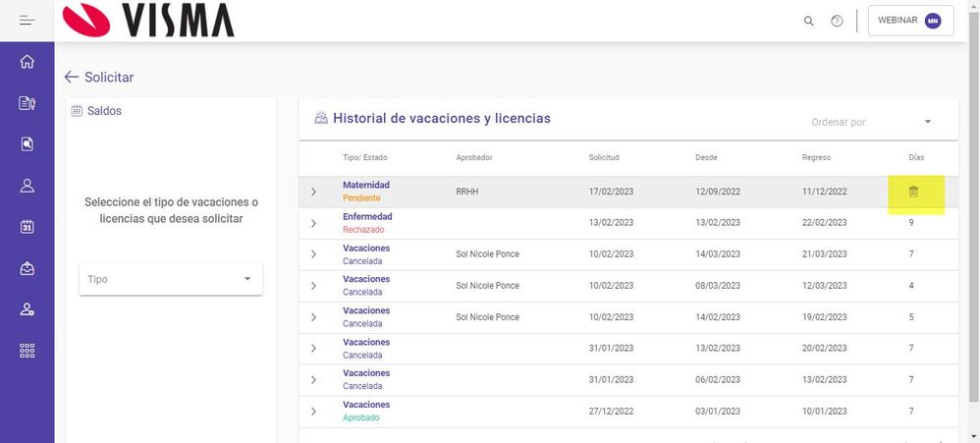Viewport: 980px width, 443px height.
Task: Open the user settings sidebar icon
Action: 27,309
